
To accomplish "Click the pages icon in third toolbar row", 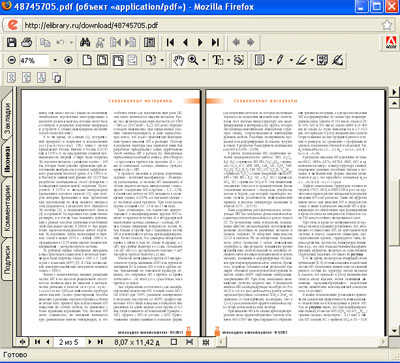I will (57, 78).
